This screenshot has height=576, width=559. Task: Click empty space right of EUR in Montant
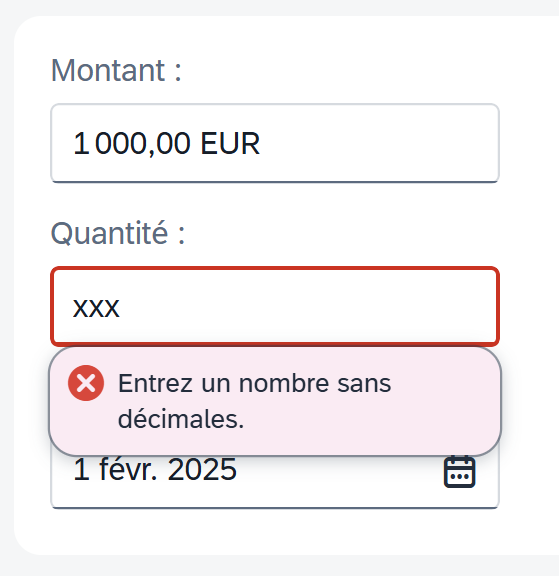(378, 143)
